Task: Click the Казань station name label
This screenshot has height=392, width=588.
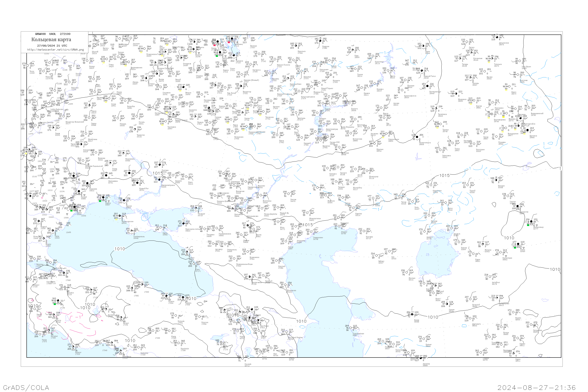Action: (328, 109)
